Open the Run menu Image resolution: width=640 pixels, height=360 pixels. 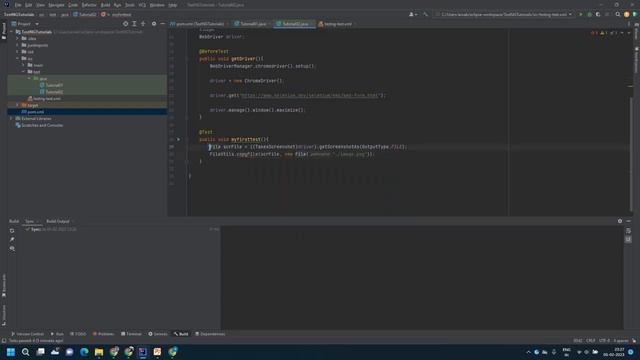coord(118,5)
